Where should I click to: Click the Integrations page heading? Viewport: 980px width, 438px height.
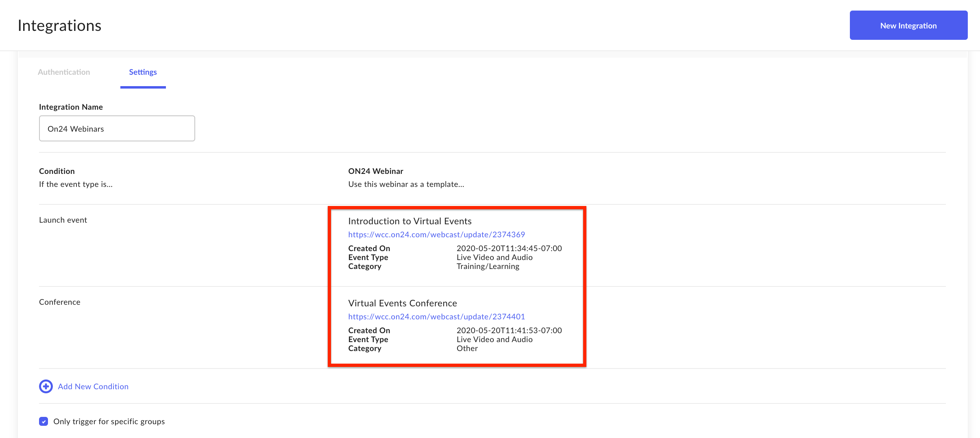pyautogui.click(x=59, y=25)
